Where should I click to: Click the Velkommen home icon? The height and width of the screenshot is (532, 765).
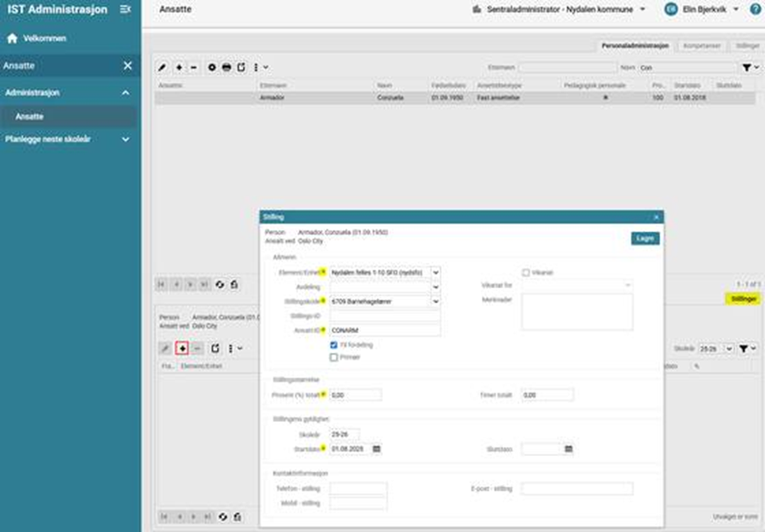(12, 39)
